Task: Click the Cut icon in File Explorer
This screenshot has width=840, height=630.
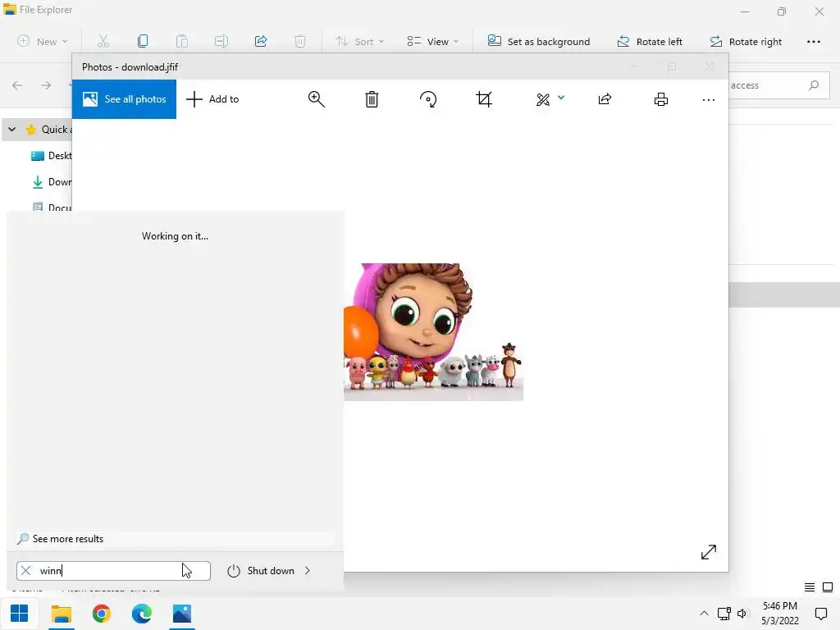Action: (103, 41)
